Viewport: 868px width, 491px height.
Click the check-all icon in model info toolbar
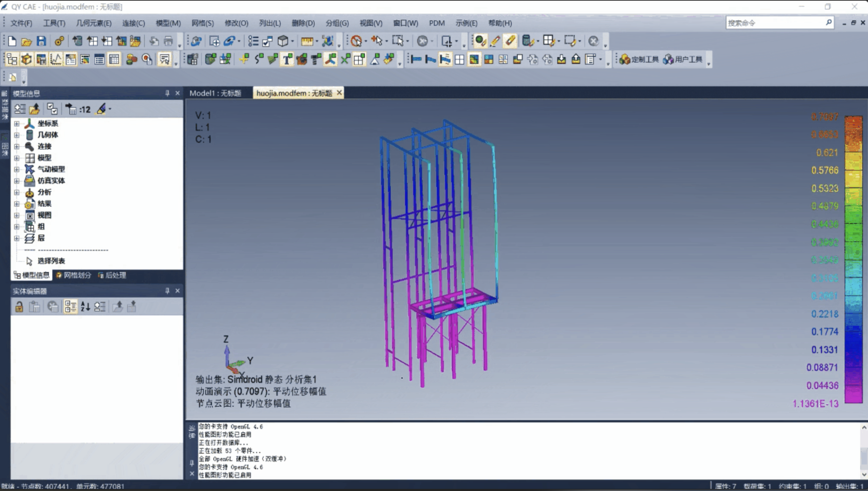[52, 109]
